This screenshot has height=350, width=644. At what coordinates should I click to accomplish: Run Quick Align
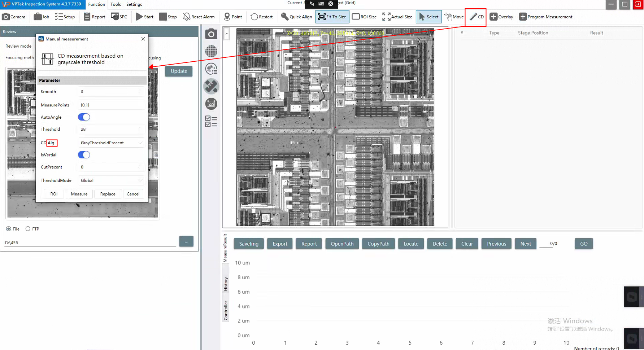[296, 17]
